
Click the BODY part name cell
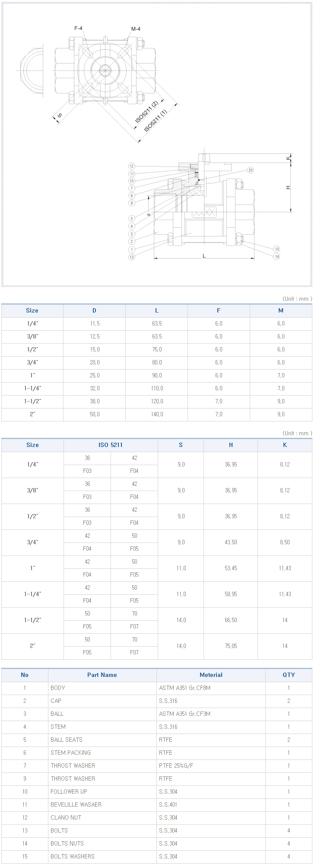102,688
